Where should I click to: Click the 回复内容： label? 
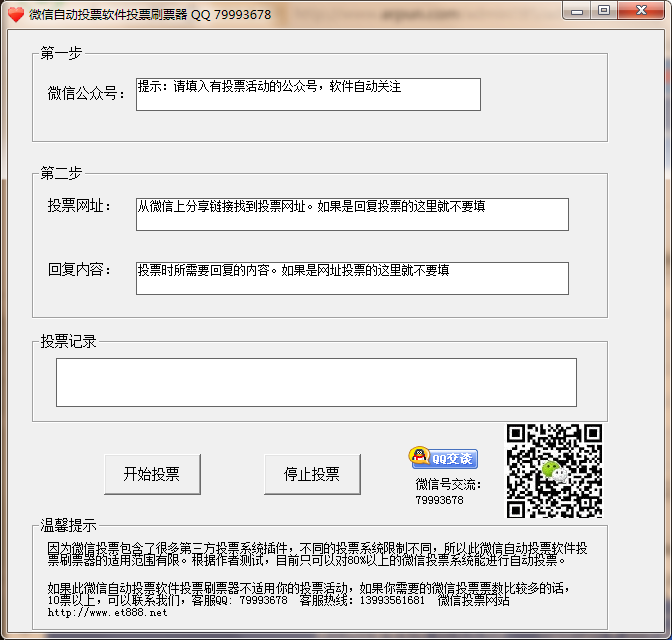pos(79,269)
